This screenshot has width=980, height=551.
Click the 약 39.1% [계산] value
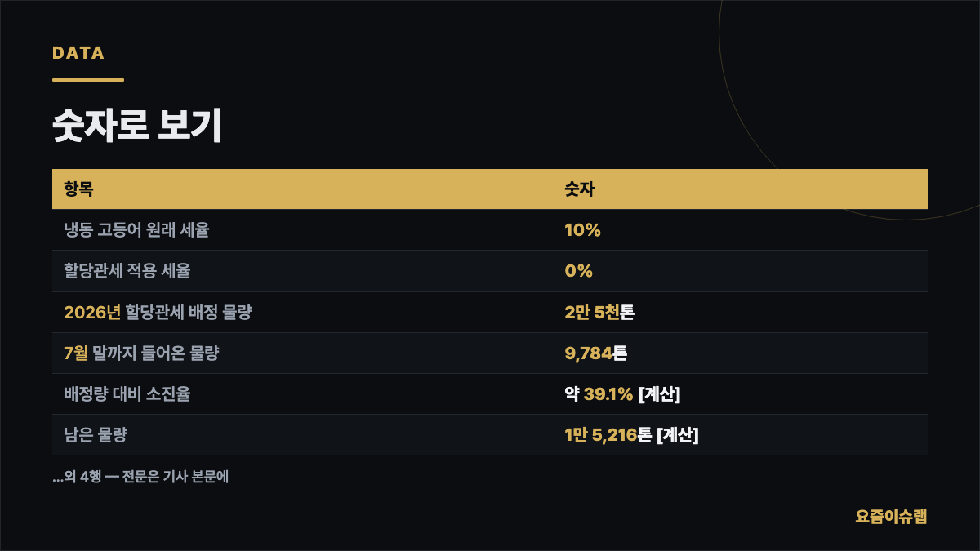tap(622, 393)
